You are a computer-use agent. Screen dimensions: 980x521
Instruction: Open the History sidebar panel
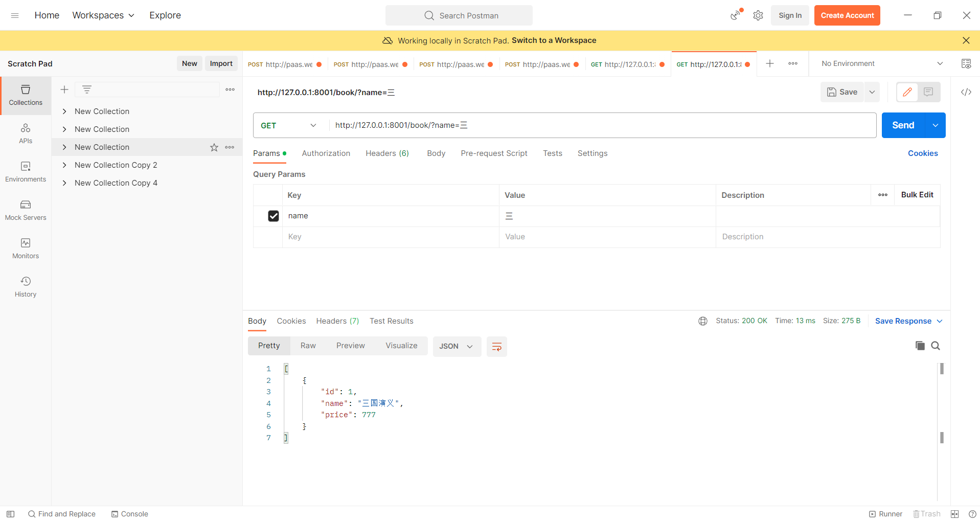pos(26,287)
